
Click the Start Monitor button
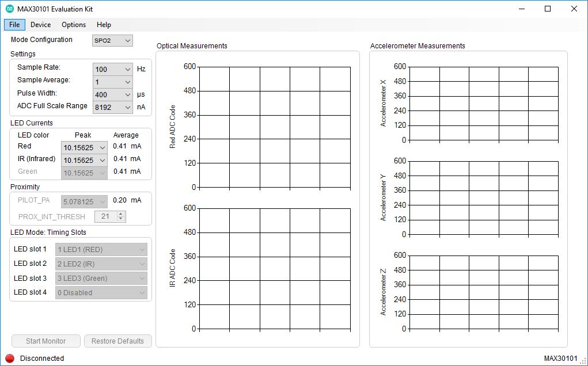[45, 341]
